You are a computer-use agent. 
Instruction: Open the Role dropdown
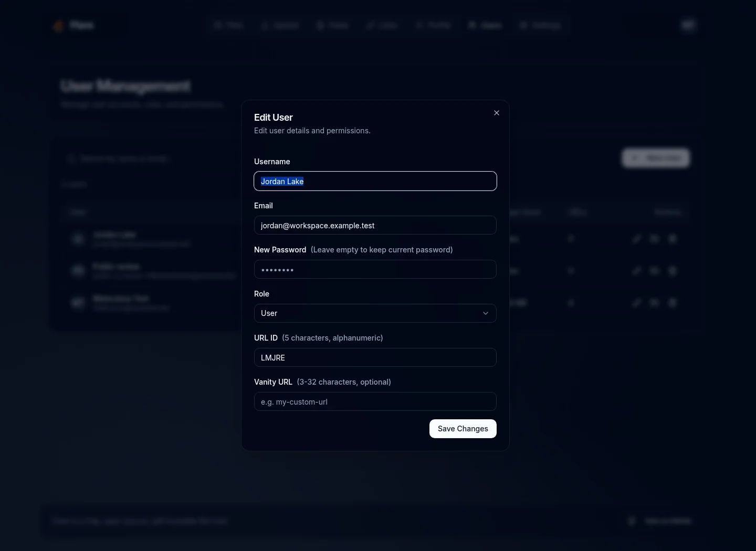pyautogui.click(x=375, y=313)
